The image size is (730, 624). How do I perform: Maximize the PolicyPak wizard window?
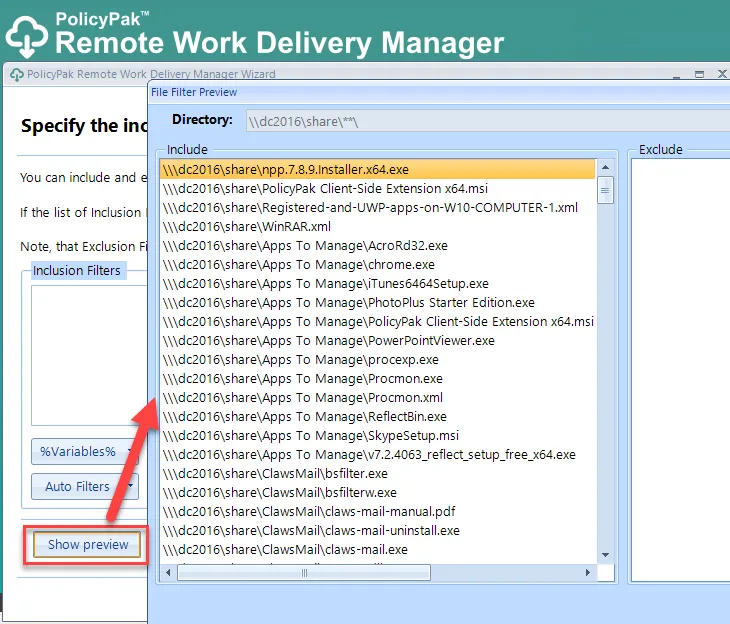pos(699,74)
